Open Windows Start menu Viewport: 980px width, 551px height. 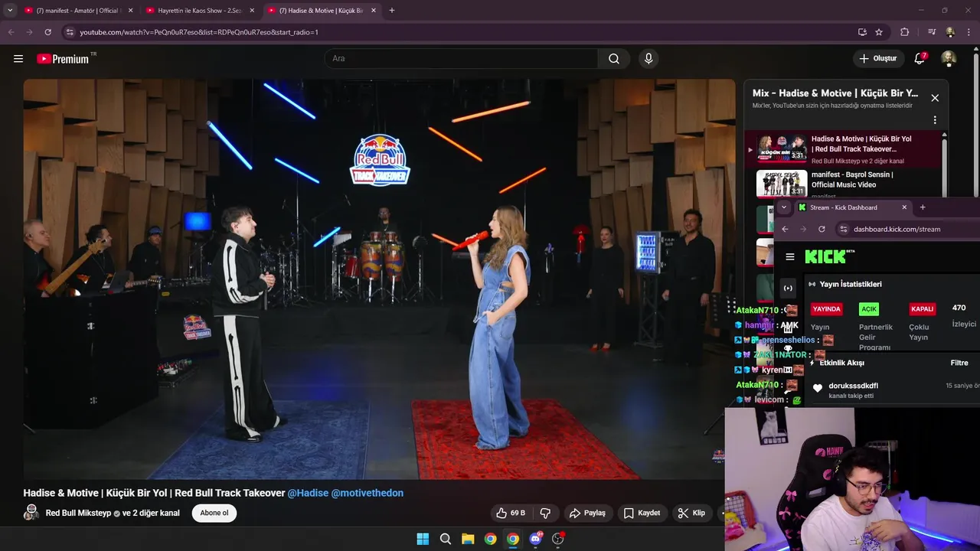[423, 539]
